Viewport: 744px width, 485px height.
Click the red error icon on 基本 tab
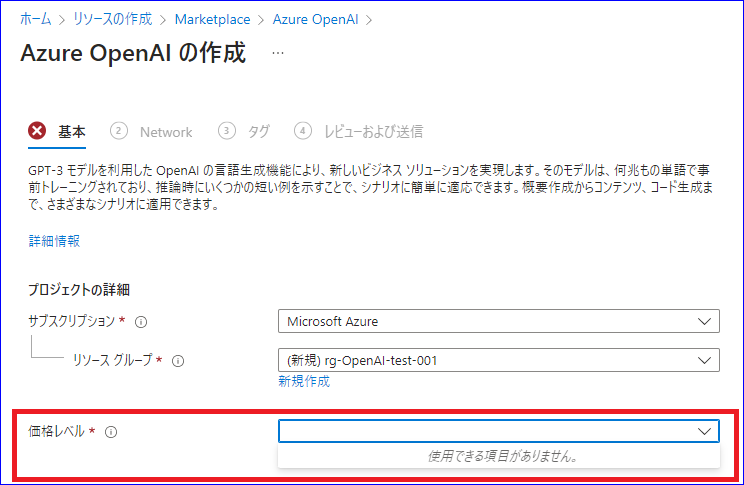point(37,131)
